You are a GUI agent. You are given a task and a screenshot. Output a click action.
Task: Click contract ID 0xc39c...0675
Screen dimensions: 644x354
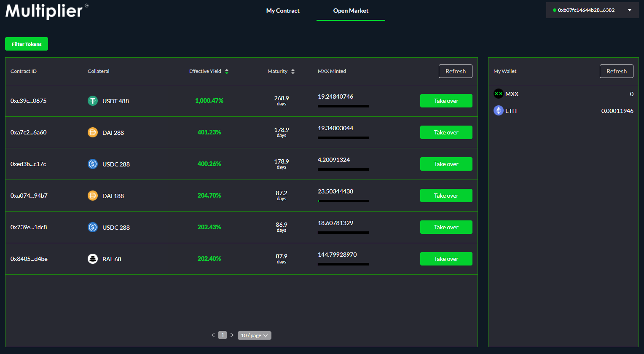(x=29, y=101)
